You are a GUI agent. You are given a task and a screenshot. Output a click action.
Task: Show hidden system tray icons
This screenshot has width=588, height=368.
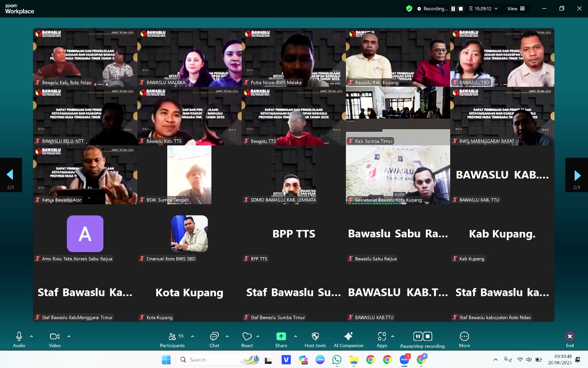495,360
